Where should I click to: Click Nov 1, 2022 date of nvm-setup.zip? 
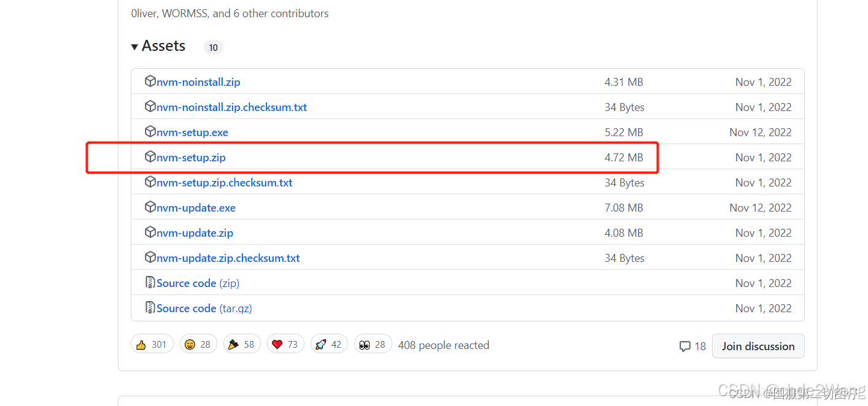764,158
